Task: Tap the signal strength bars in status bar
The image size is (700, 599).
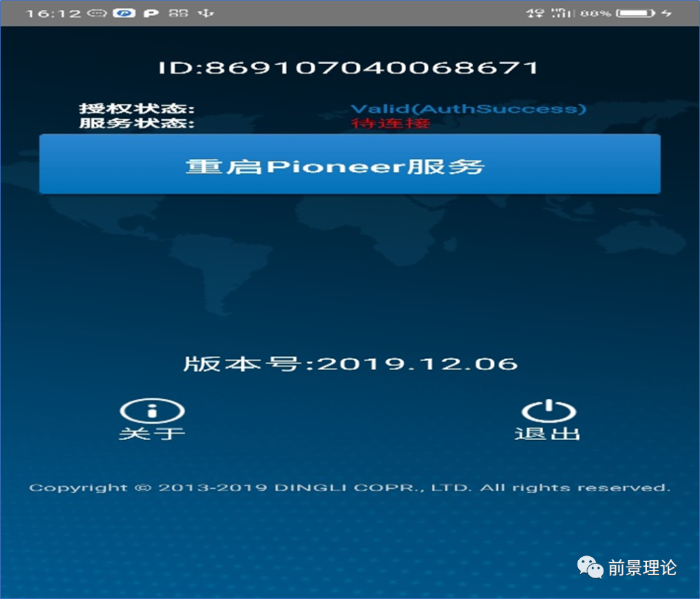Action: (x=561, y=13)
